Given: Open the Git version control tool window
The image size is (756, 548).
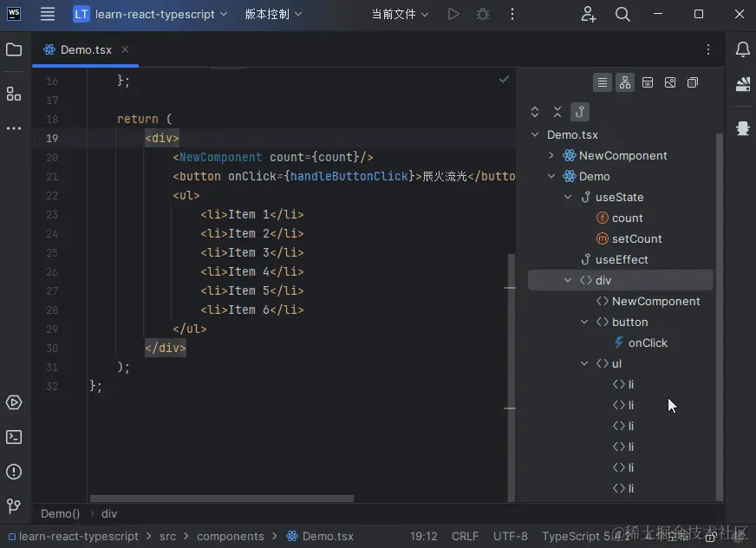Looking at the screenshot, I should (14, 506).
